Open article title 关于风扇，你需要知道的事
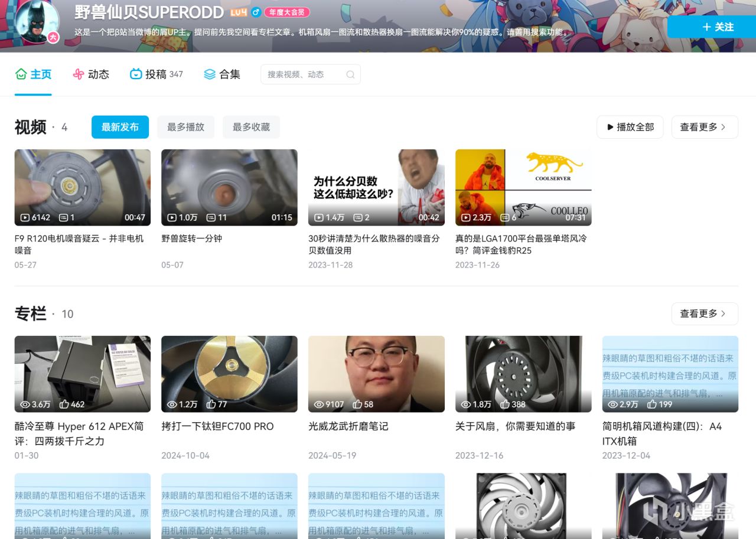 [515, 426]
